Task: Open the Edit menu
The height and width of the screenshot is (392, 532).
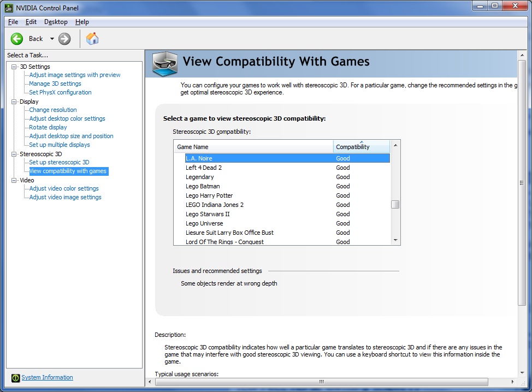Action: coord(31,22)
